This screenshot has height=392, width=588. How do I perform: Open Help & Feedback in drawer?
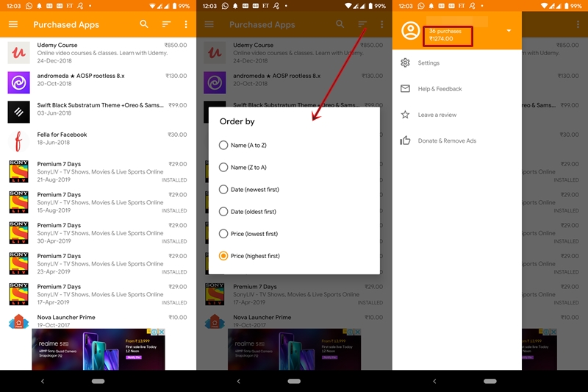[x=456, y=89]
